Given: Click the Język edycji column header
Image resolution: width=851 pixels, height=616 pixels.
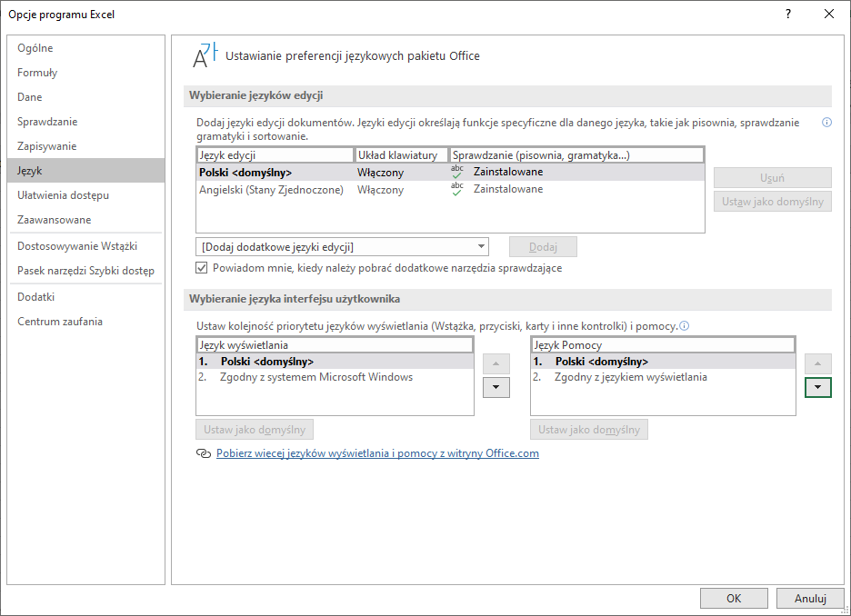Looking at the screenshot, I should click(x=275, y=155).
